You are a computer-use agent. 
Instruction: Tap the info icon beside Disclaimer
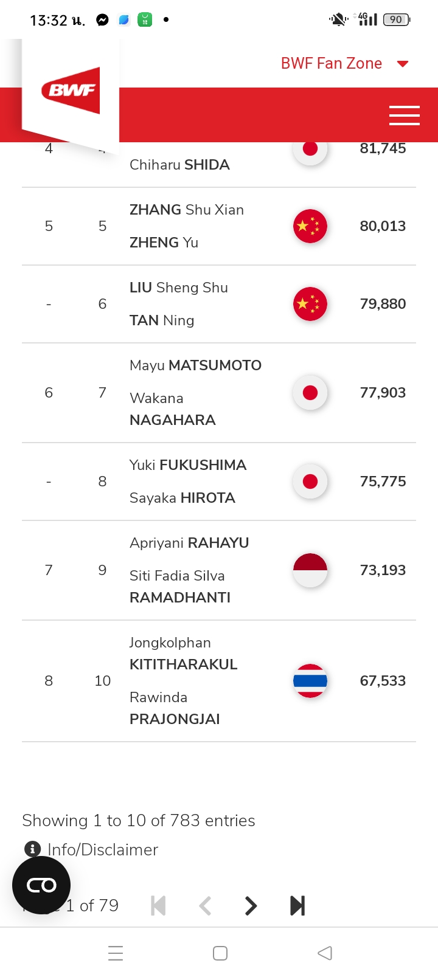click(32, 849)
